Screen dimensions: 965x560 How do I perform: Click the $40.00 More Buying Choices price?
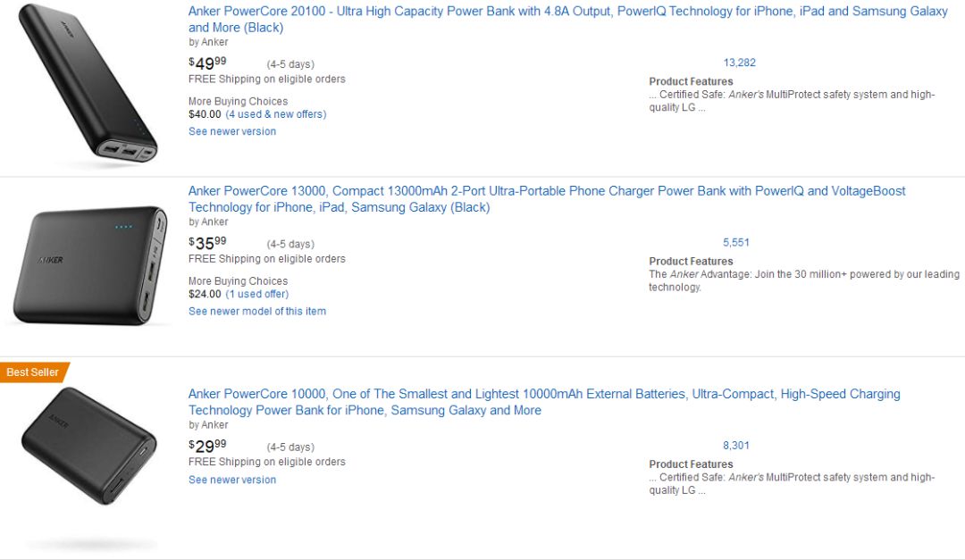(x=205, y=114)
